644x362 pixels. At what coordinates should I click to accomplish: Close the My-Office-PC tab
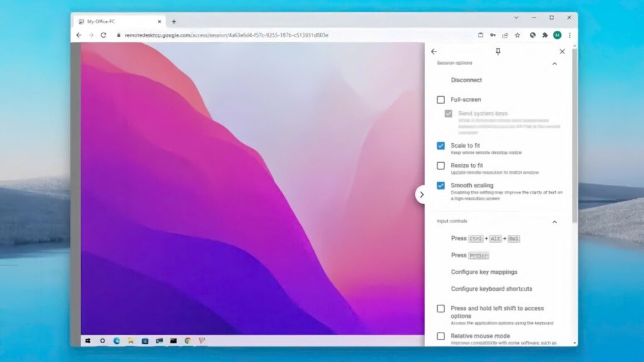coord(159,22)
